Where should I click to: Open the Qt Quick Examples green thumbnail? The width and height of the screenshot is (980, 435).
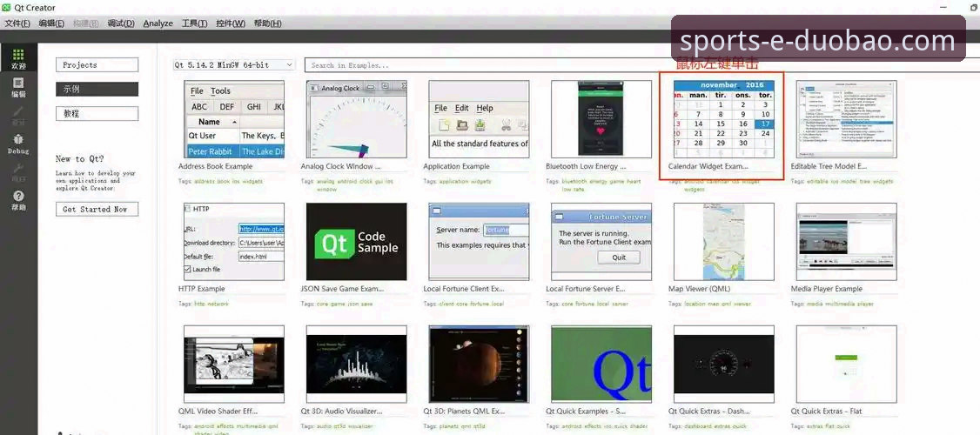[x=601, y=364]
